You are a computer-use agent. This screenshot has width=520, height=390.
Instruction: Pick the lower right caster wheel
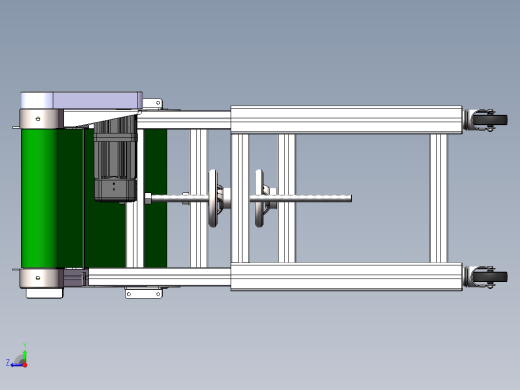point(490,277)
